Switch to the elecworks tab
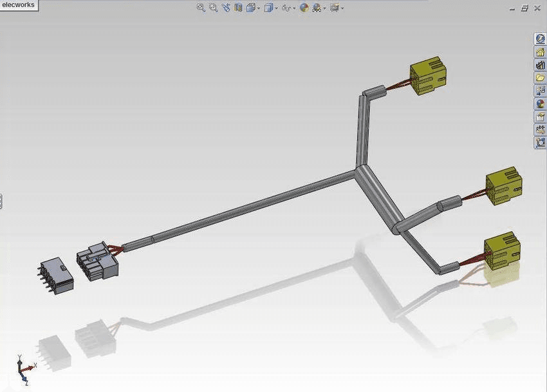Image resolution: width=547 pixels, height=392 pixels. click(19, 5)
